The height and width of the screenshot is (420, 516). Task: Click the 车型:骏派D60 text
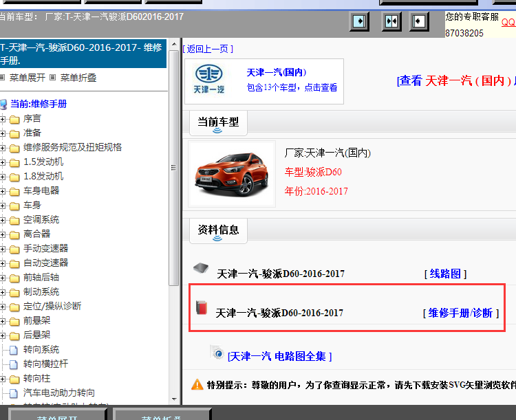pos(313,172)
